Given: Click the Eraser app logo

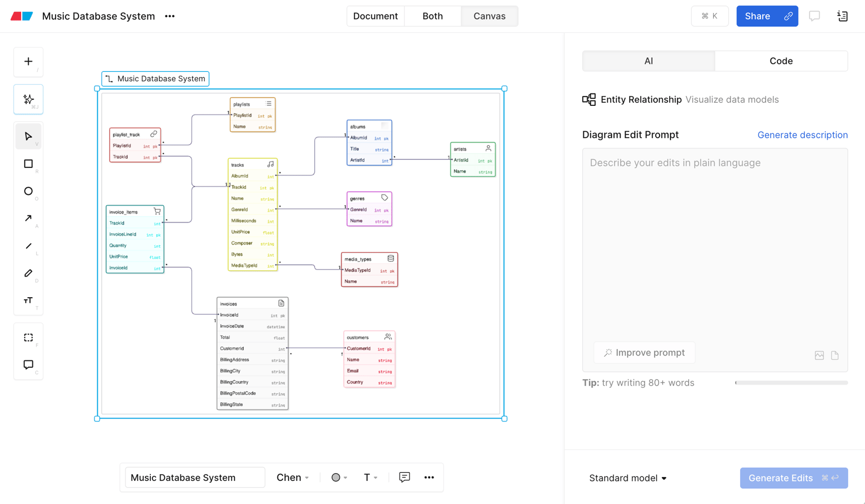Looking at the screenshot, I should (22, 16).
